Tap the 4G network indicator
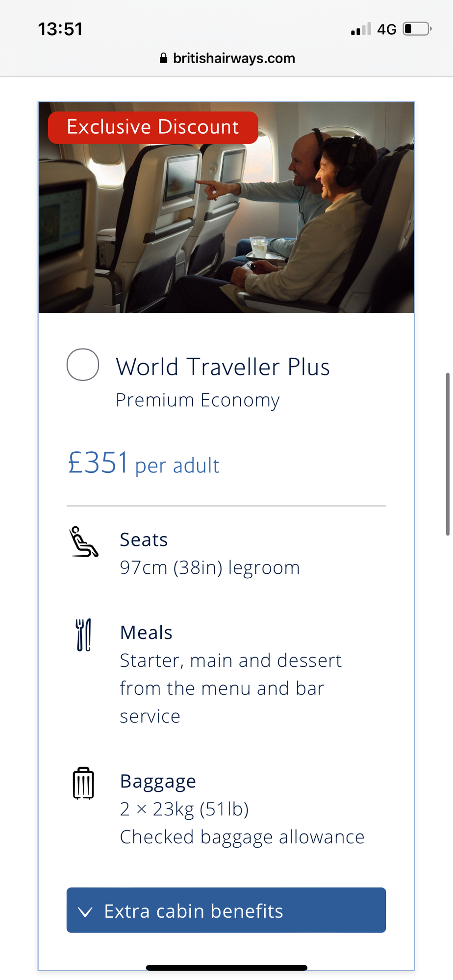 coord(387,29)
